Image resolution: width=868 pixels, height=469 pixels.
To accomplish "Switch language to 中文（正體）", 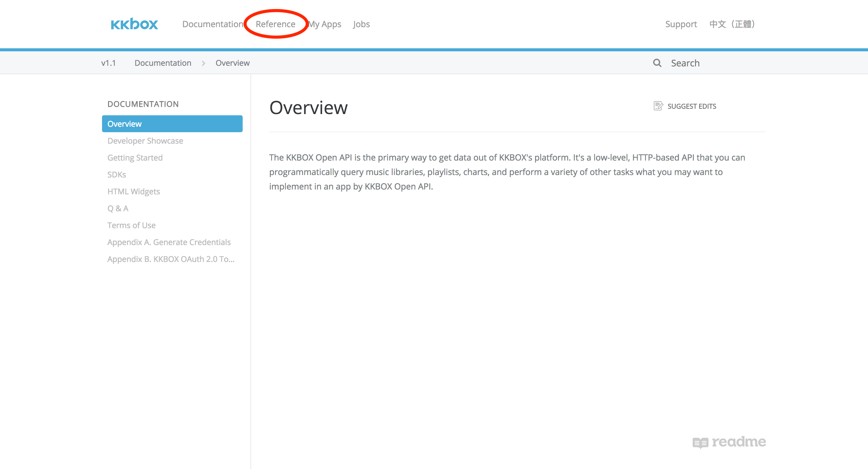I will click(x=731, y=24).
